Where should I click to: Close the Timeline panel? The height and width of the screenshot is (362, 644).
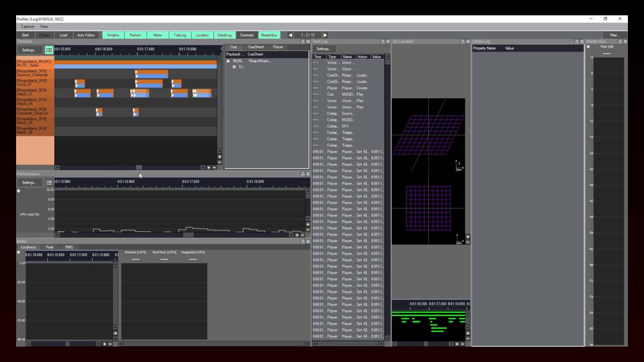308,41
